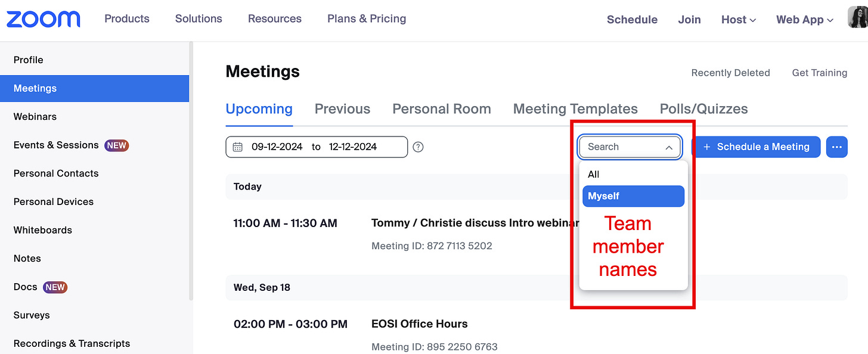Open the Polls/Quizzes tab
The height and width of the screenshot is (354, 868).
(x=703, y=109)
